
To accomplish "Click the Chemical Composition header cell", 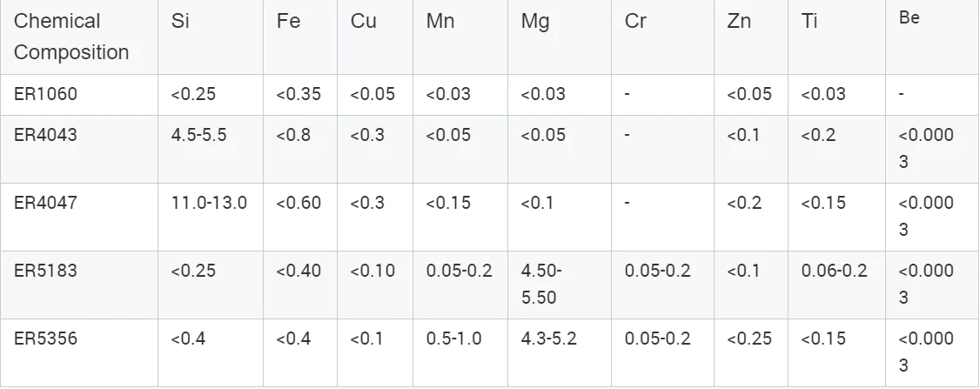I will point(70,37).
